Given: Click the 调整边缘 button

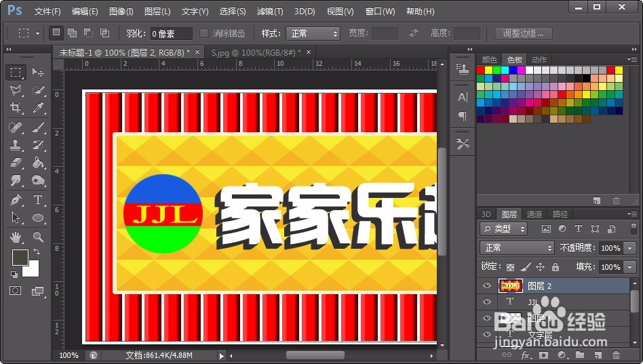Looking at the screenshot, I should [523, 33].
